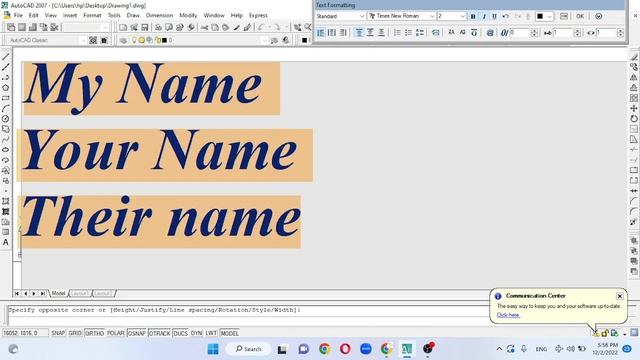Toggle GRID display in status bar
640x360 pixels.
pos(75,333)
